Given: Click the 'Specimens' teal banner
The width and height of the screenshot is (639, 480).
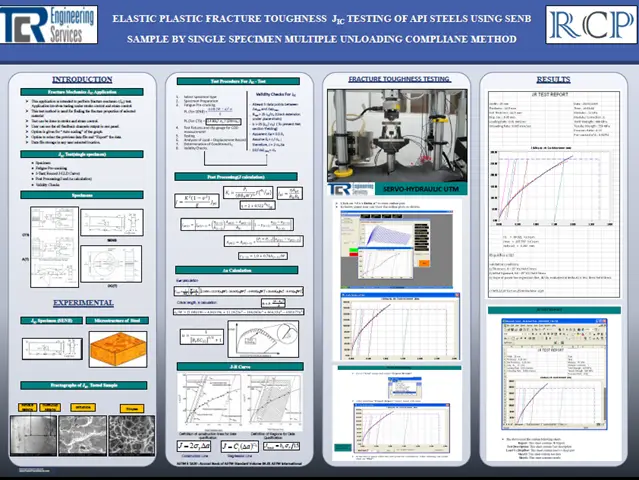Looking at the screenshot, I should tap(82, 195).
